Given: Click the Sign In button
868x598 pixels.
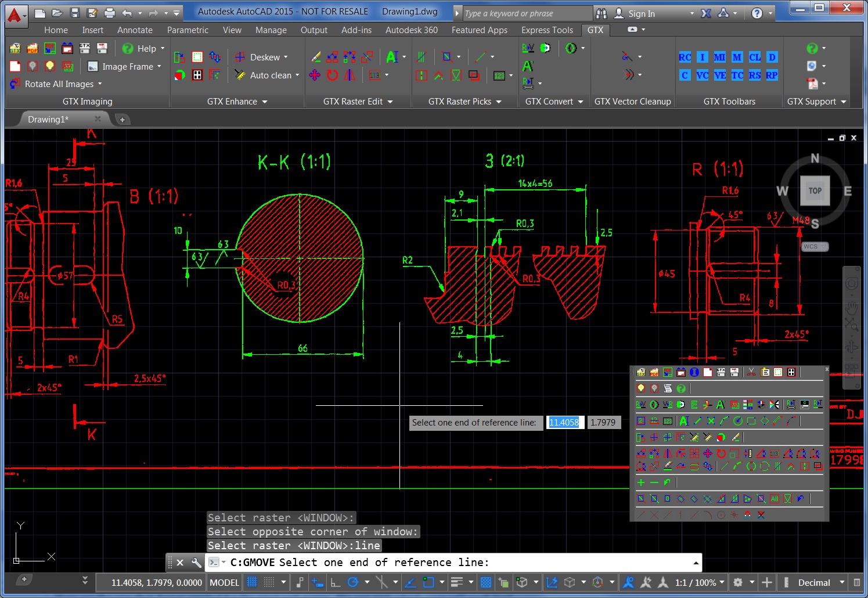Looking at the screenshot, I should coord(642,13).
